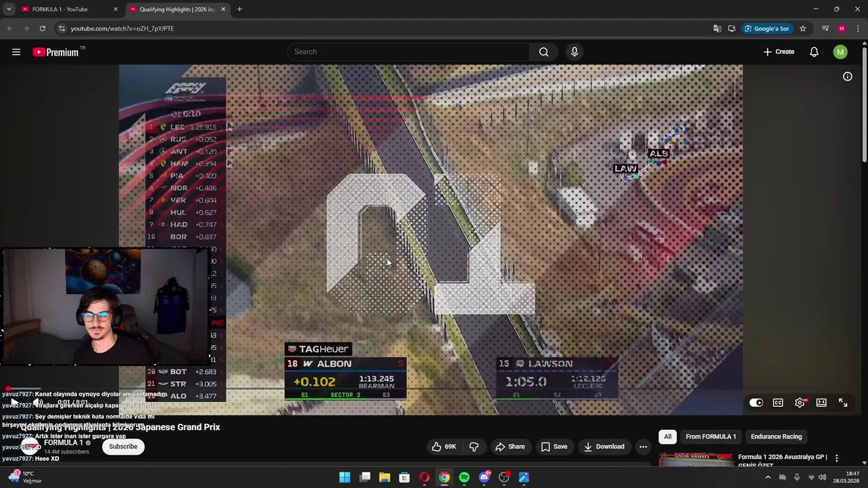Dislike this video
This screenshot has height=488, width=868.
click(474, 447)
